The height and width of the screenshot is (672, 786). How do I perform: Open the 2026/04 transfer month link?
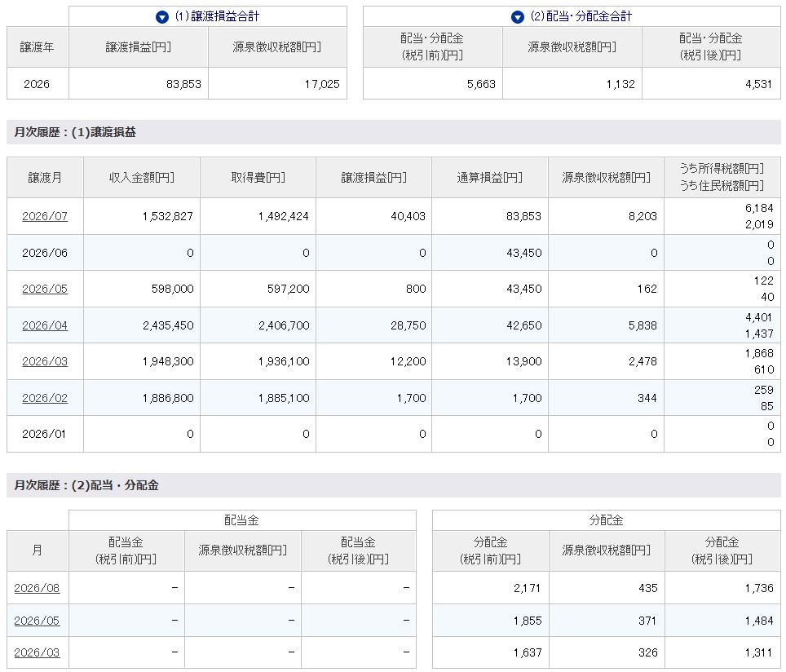[x=45, y=325]
